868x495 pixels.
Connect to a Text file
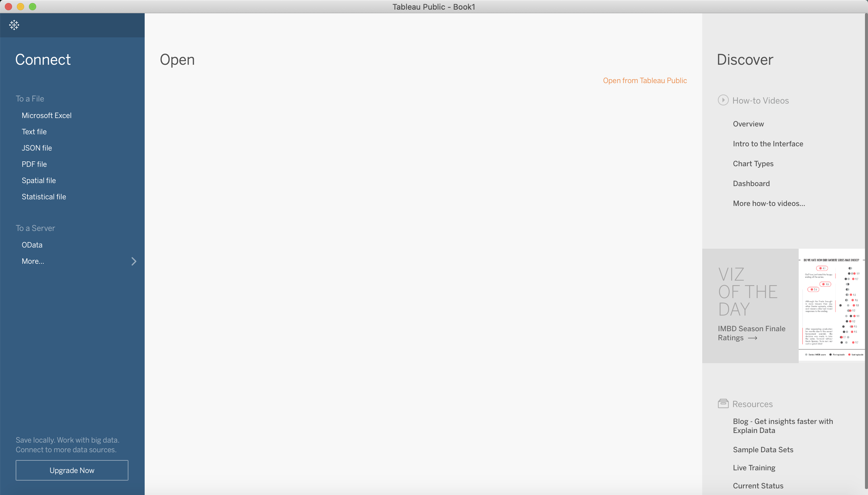point(34,132)
